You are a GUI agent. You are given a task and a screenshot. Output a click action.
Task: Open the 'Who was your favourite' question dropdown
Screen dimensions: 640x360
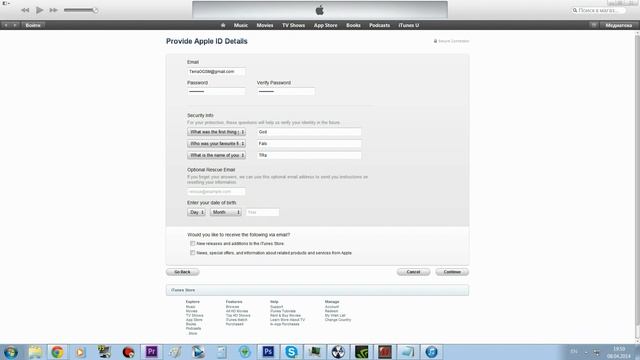[216, 144]
